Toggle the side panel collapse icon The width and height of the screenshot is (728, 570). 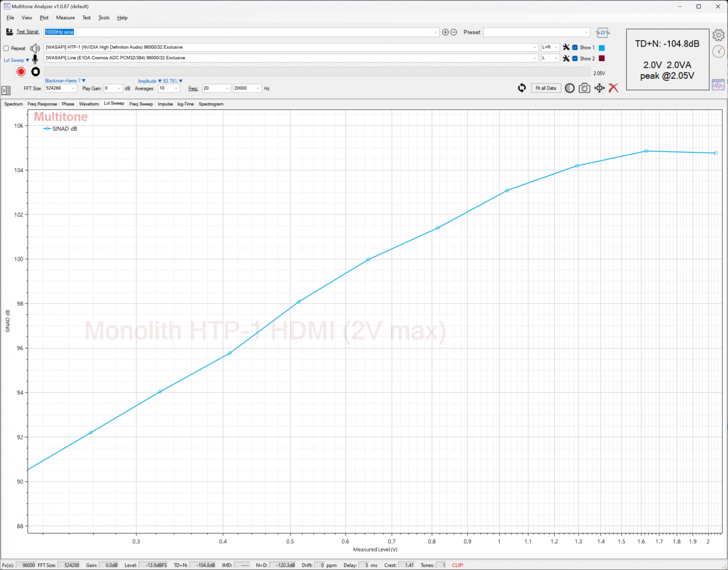[6, 90]
